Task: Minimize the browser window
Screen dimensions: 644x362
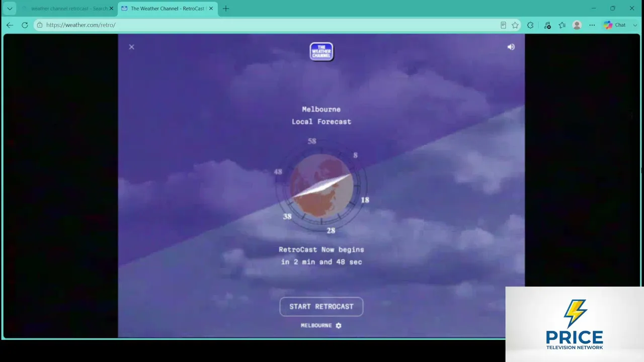Action: click(594, 8)
